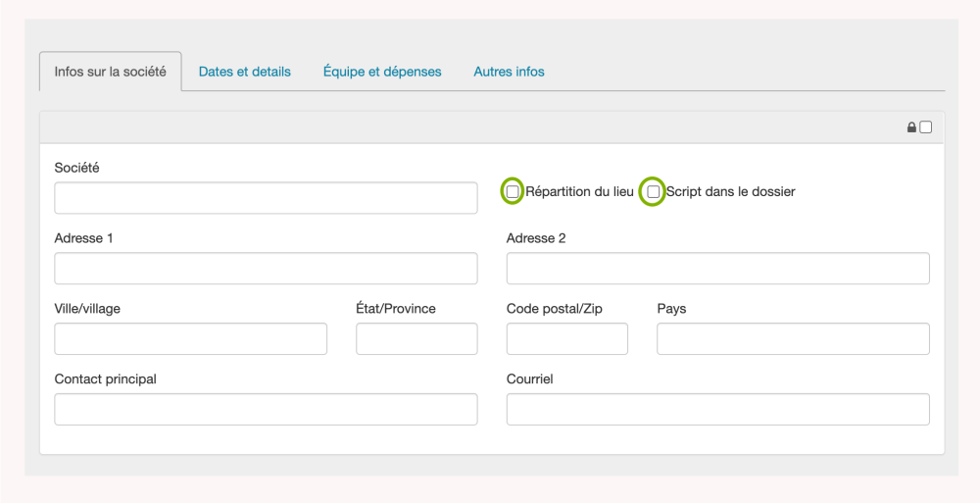980x503 pixels.
Task: Click the Répartition du lieu label text
Action: tap(579, 192)
